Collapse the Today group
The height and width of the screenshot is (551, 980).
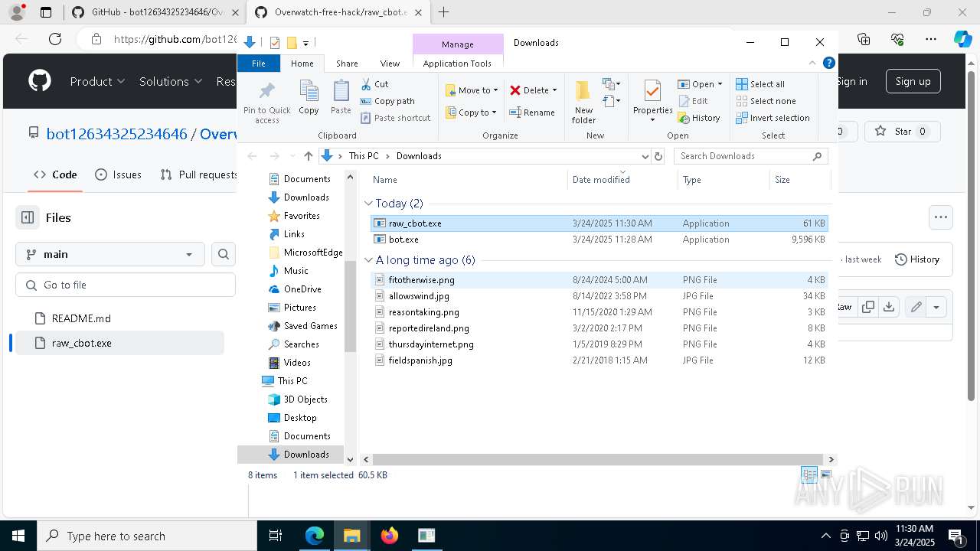[x=368, y=204]
